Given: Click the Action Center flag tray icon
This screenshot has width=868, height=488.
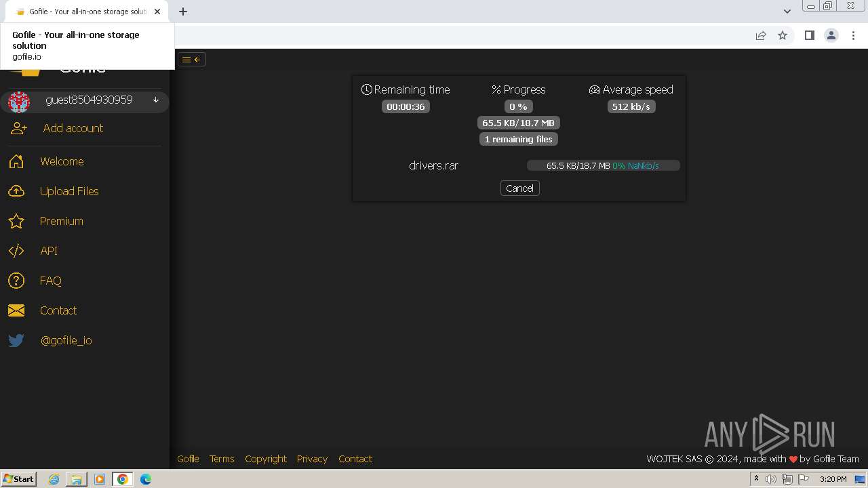Looking at the screenshot, I should 804,479.
